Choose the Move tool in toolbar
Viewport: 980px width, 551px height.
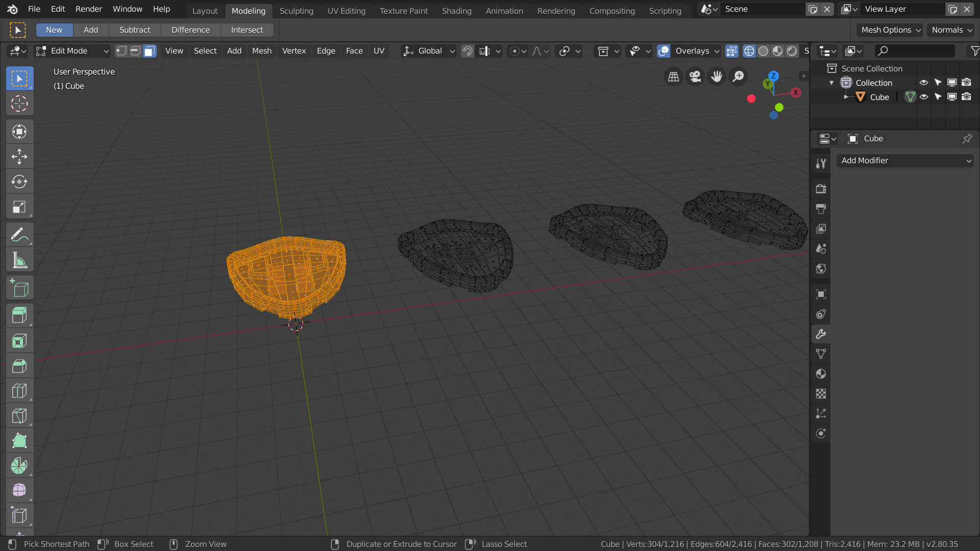click(19, 157)
